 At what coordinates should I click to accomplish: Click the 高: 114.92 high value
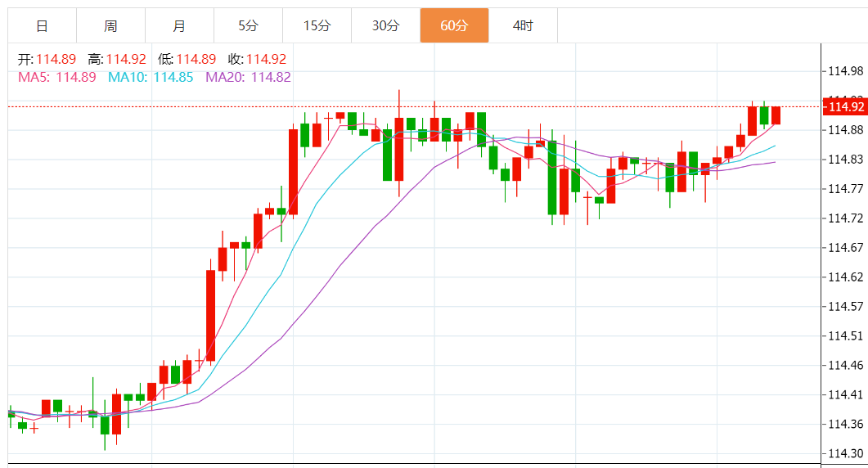coord(117,59)
